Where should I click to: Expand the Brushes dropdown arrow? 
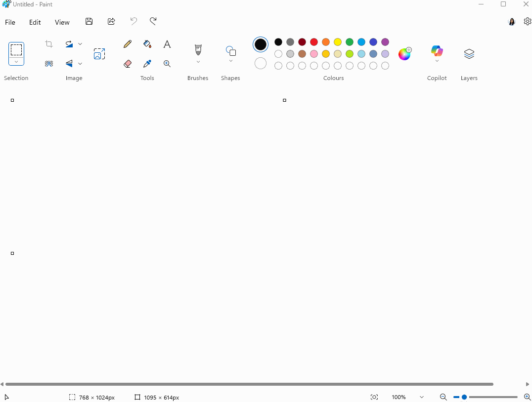tap(198, 62)
